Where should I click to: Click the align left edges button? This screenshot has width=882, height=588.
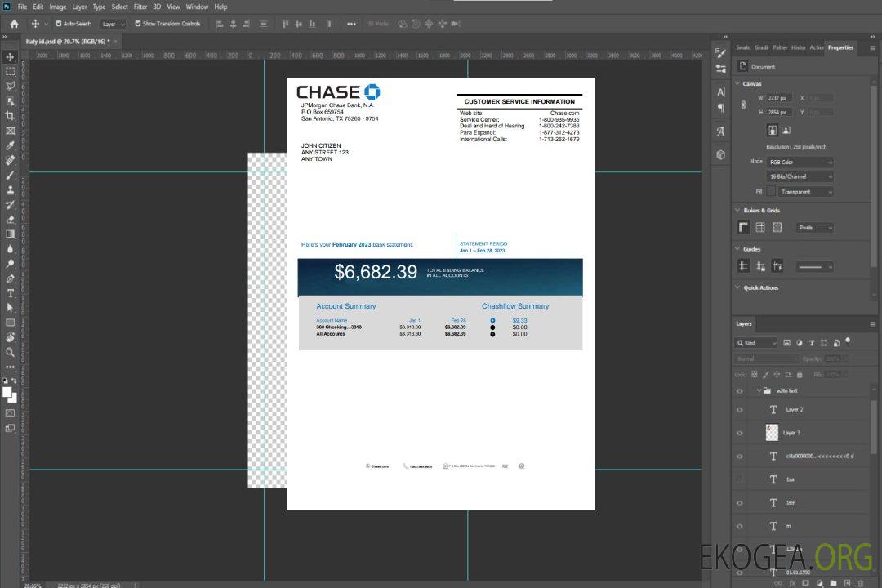(x=220, y=24)
